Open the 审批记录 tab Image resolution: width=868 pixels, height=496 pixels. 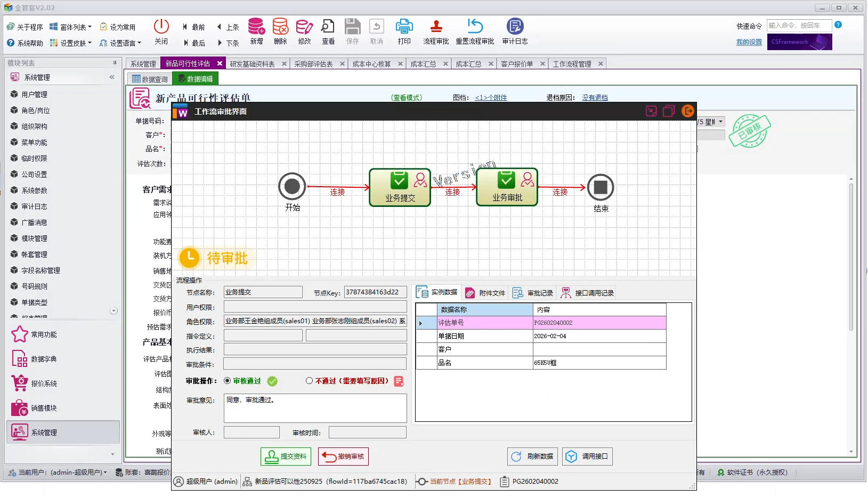click(533, 293)
